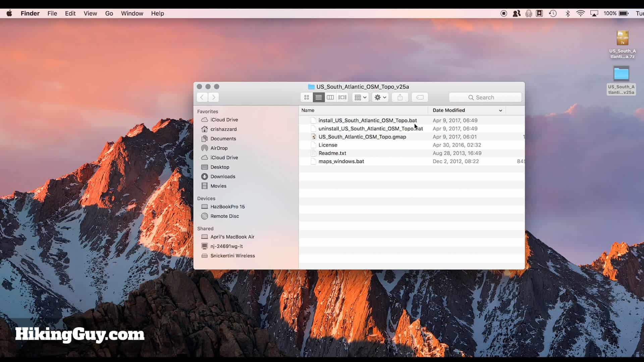The width and height of the screenshot is (644, 362).
Task: Open Downloads in the sidebar
Action: point(223,177)
